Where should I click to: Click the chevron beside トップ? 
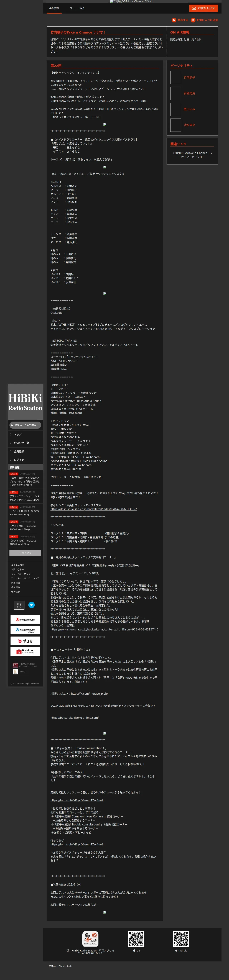[x=11, y=434]
